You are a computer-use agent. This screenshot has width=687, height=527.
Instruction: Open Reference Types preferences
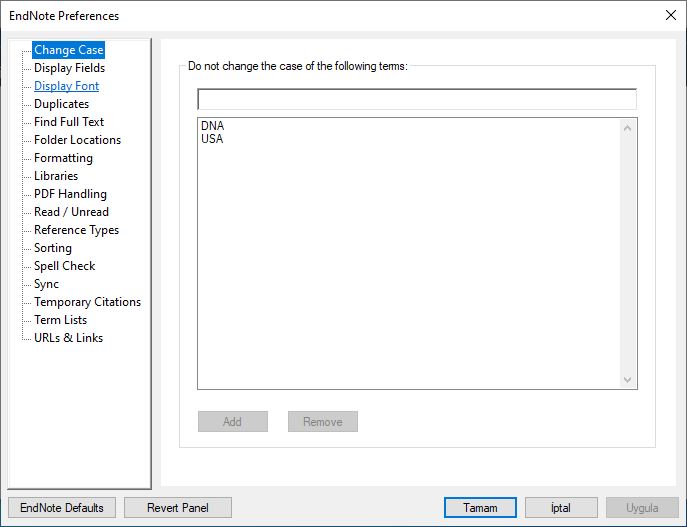click(x=76, y=230)
